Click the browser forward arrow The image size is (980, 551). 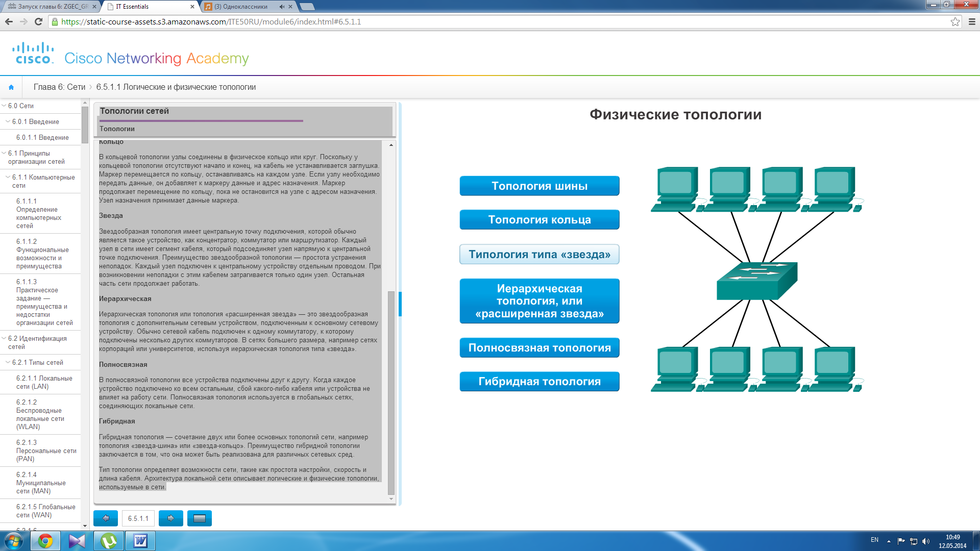(23, 21)
